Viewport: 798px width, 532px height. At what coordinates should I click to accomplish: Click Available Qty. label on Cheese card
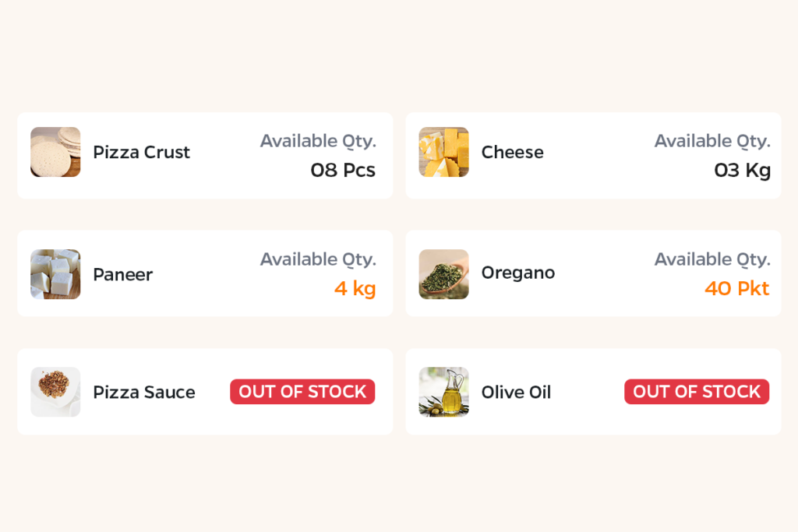[x=712, y=142]
